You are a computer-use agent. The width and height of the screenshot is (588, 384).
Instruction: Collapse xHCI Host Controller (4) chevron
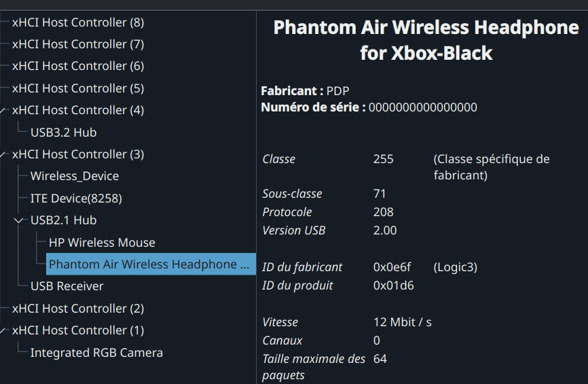[x=4, y=110]
